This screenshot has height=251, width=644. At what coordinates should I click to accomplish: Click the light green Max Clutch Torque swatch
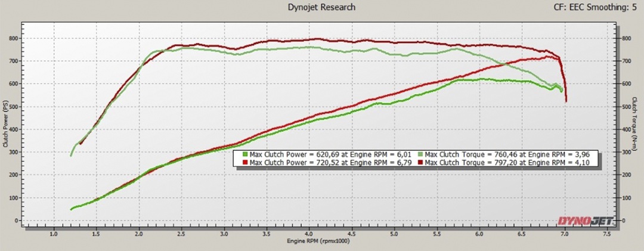(x=419, y=155)
